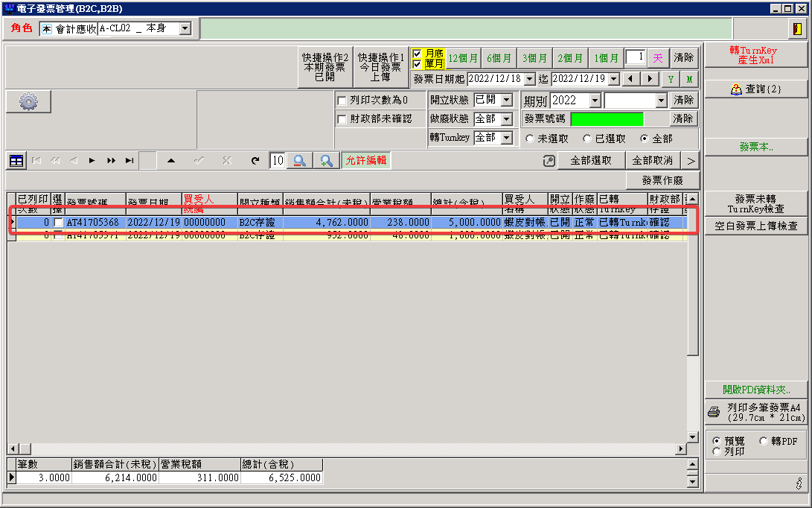Viewport: 812px width, 508px height.
Task: Click the magnifier with green plus icon
Action: [x=326, y=161]
